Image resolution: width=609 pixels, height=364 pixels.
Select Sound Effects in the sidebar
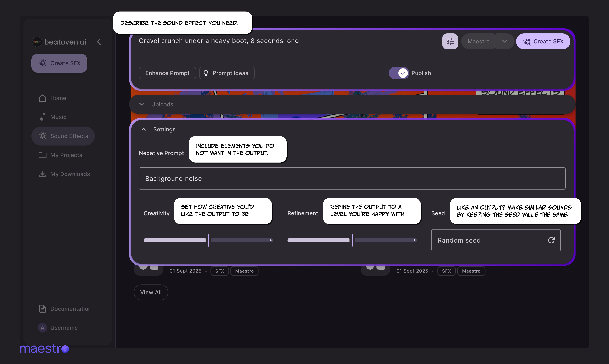pyautogui.click(x=63, y=136)
